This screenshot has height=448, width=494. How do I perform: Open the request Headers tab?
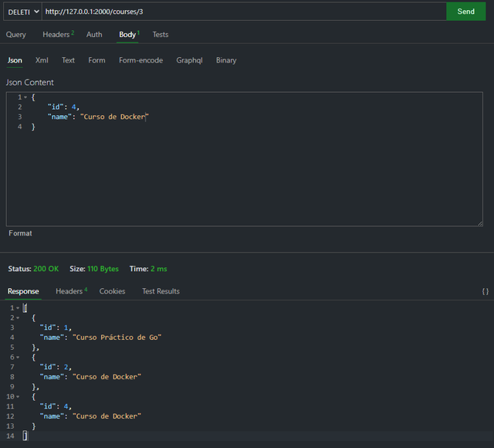coord(59,34)
